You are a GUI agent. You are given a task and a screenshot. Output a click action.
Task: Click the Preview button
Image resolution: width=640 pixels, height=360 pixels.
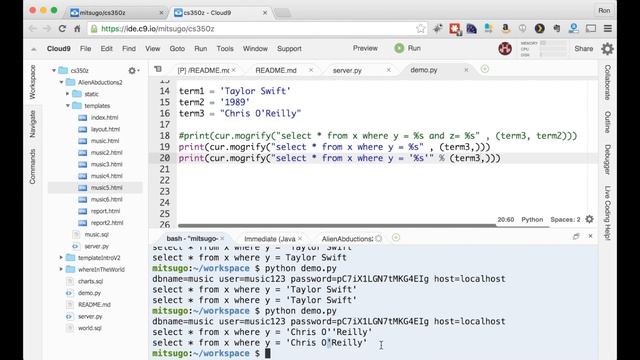point(365,48)
